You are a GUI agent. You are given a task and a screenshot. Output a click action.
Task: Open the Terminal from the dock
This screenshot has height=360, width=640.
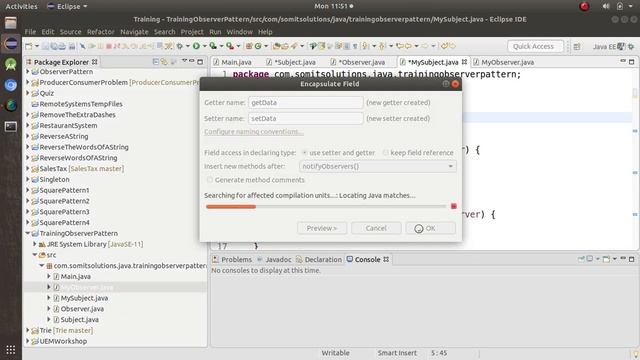[x=11, y=127]
